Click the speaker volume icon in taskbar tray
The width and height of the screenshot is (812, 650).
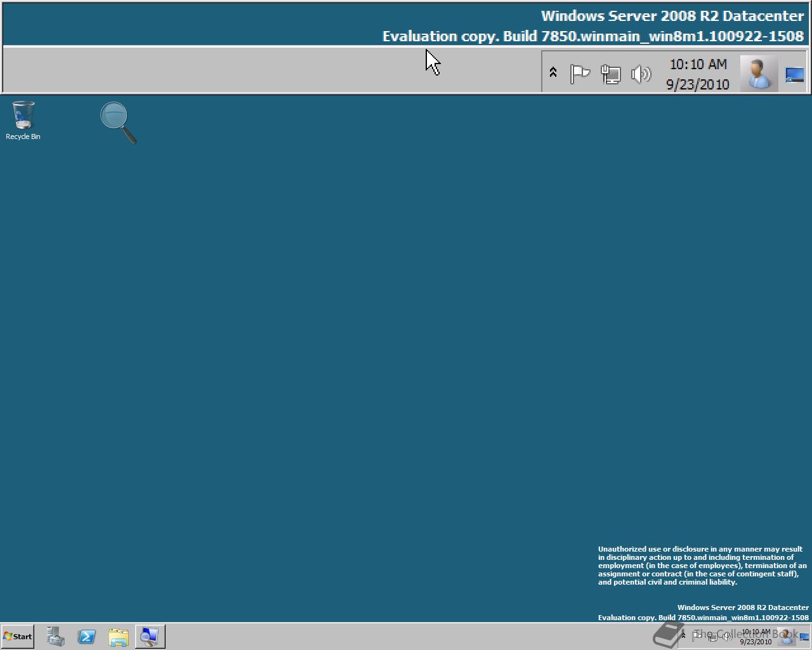(727, 636)
